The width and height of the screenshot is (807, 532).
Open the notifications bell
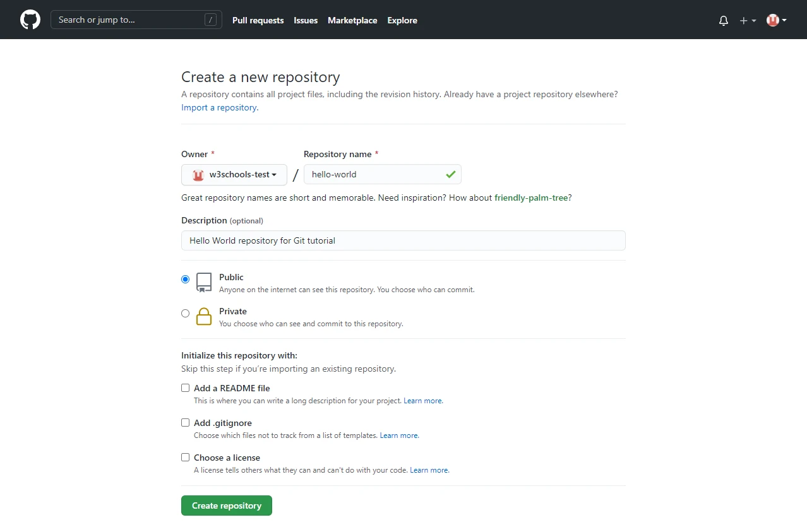[x=724, y=20]
